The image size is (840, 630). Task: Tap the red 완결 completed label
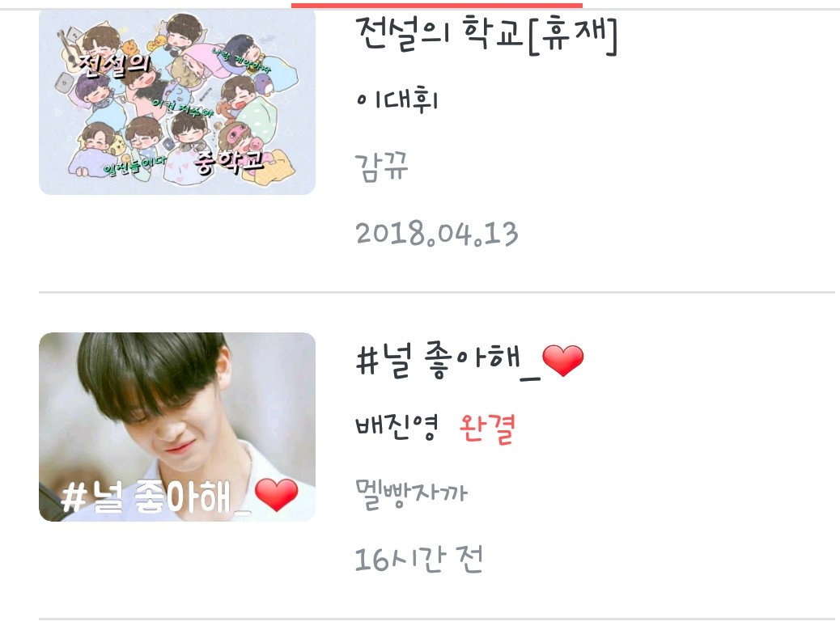pyautogui.click(x=487, y=428)
